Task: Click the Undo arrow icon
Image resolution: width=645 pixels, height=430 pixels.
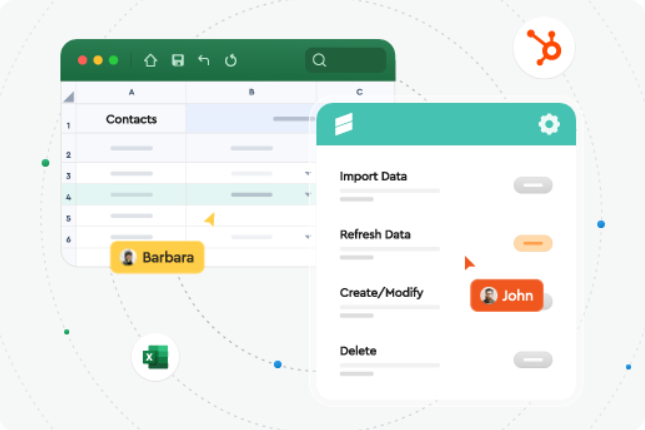Action: (x=204, y=60)
